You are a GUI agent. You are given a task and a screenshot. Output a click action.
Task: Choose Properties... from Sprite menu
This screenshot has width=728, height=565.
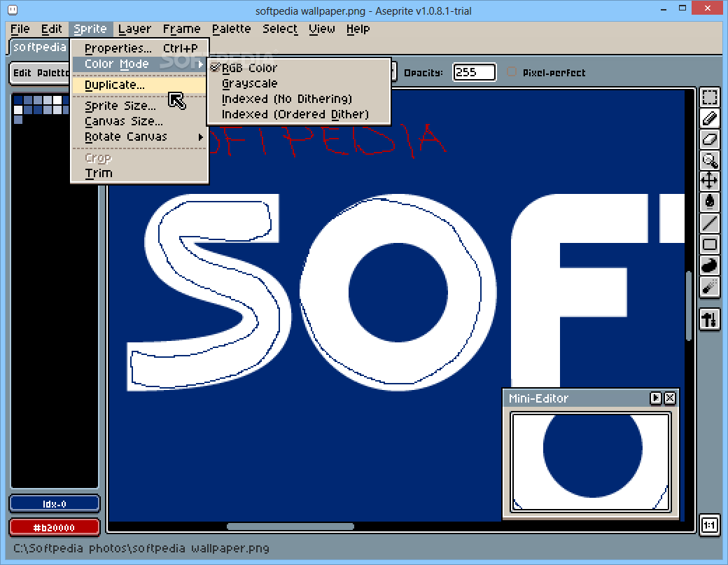139,48
